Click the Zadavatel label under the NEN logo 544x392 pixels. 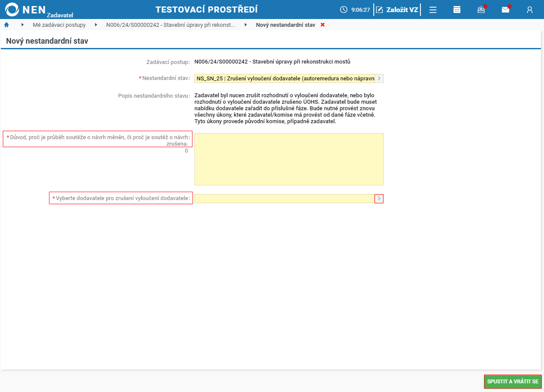[x=60, y=15]
